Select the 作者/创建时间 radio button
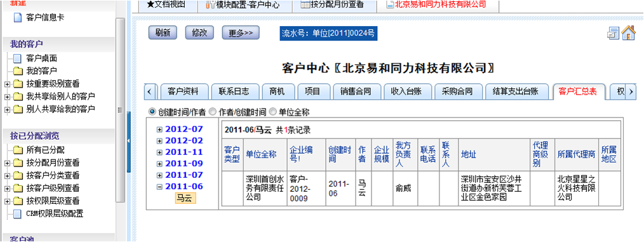Screen dimensions: 644x242 [x=212, y=111]
